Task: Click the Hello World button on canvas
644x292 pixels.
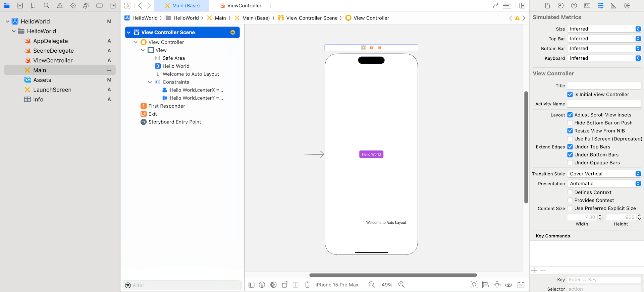Action: pos(371,154)
